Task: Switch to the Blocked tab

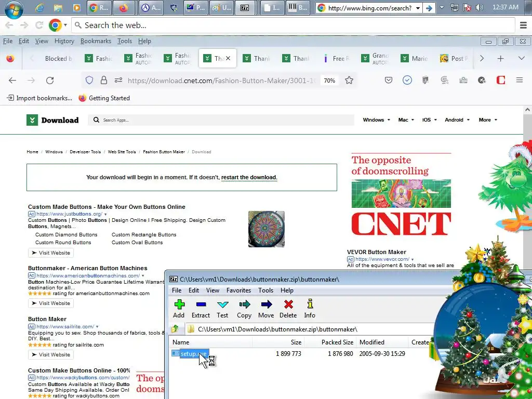Action: 59,58
